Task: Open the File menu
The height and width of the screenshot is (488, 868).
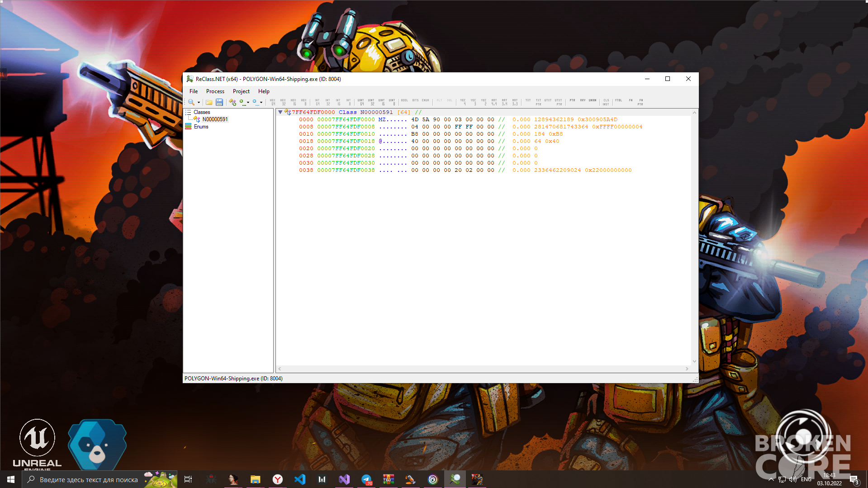Action: 194,91
